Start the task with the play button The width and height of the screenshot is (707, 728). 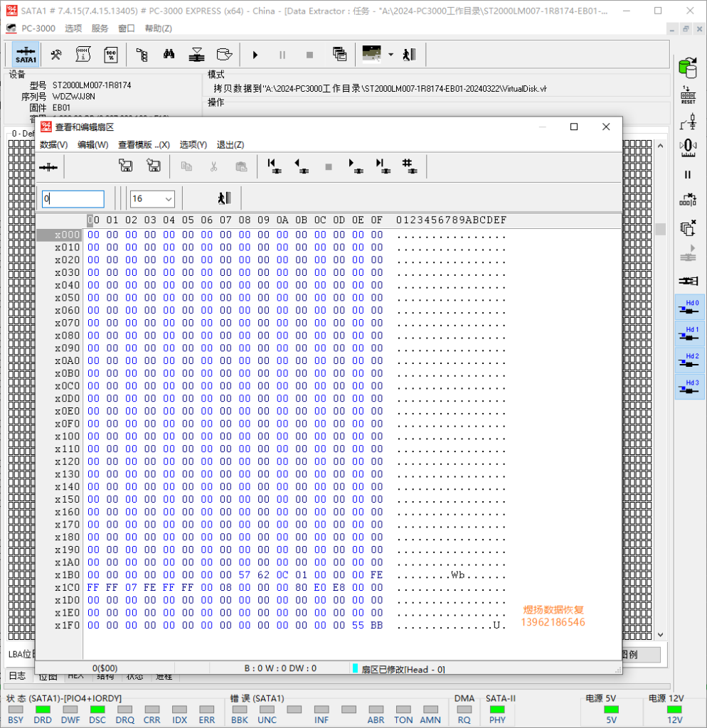coord(255,55)
